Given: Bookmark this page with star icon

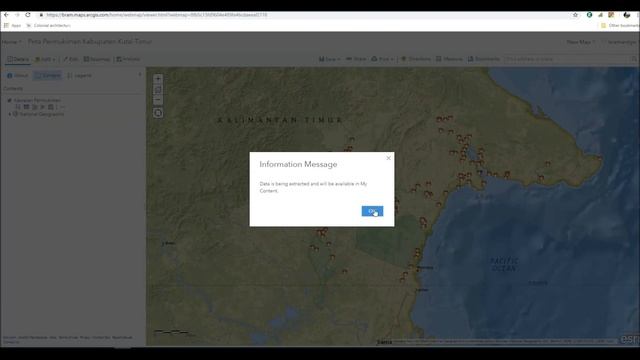Looking at the screenshot, I should 575,15.
